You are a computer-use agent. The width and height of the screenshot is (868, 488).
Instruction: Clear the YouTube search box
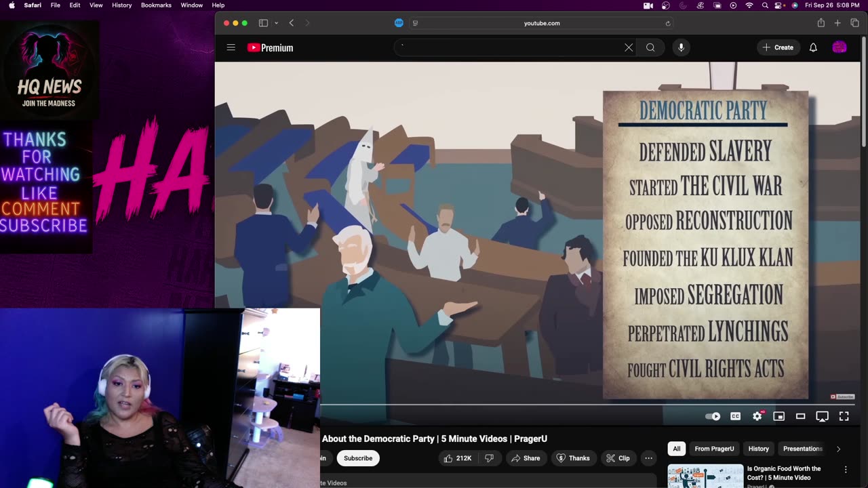pyautogui.click(x=629, y=47)
